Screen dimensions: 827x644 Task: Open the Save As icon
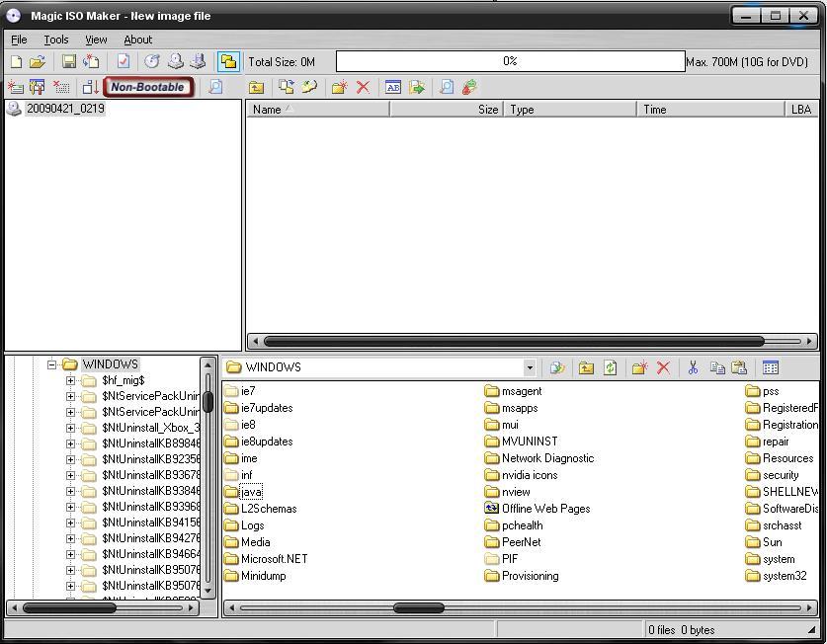click(x=90, y=60)
